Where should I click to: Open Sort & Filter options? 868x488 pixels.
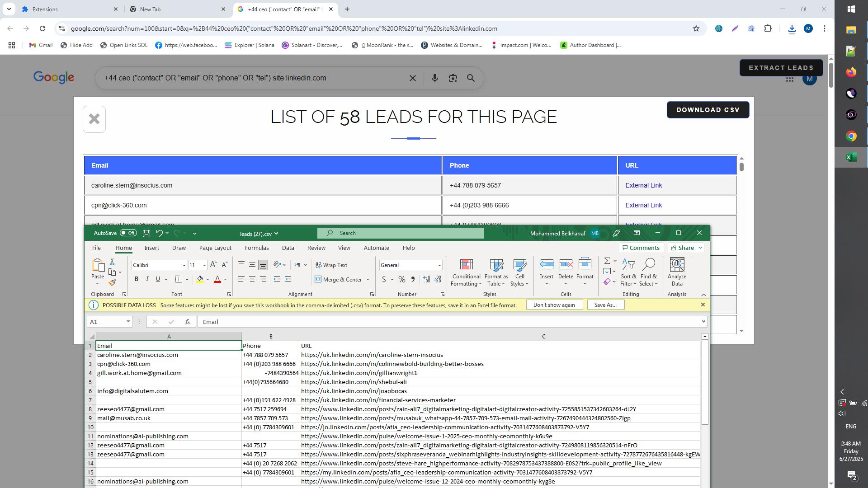click(628, 271)
